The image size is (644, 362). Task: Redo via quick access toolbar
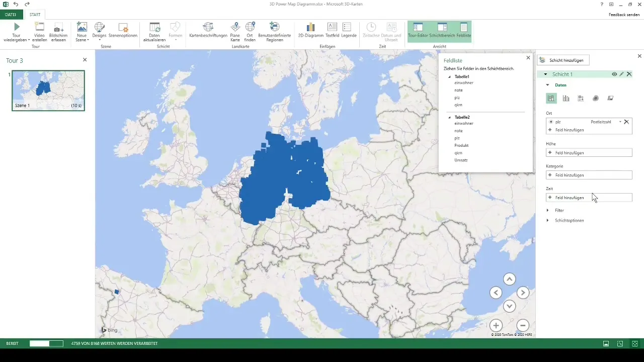click(x=27, y=4)
